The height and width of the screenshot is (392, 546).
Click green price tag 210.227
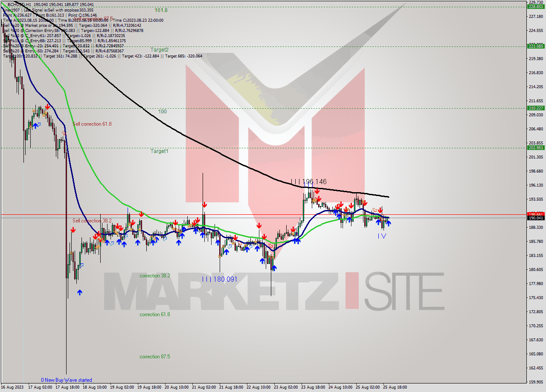point(536,108)
